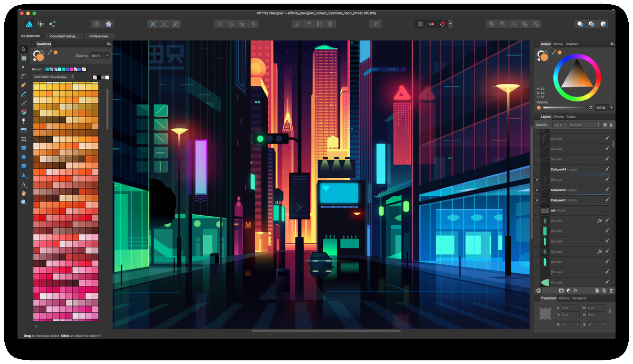The image size is (633, 364).
Task: Expand the Calque42 layer
Action: 538,190
